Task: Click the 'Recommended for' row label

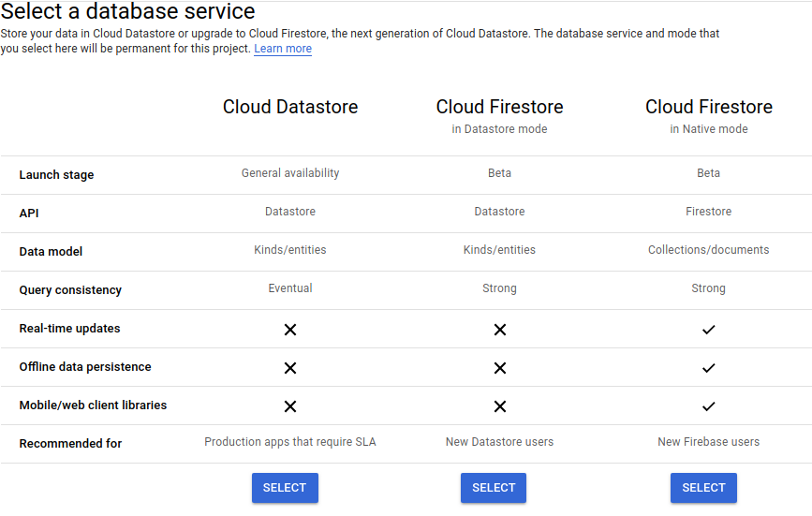Action: pos(70,444)
